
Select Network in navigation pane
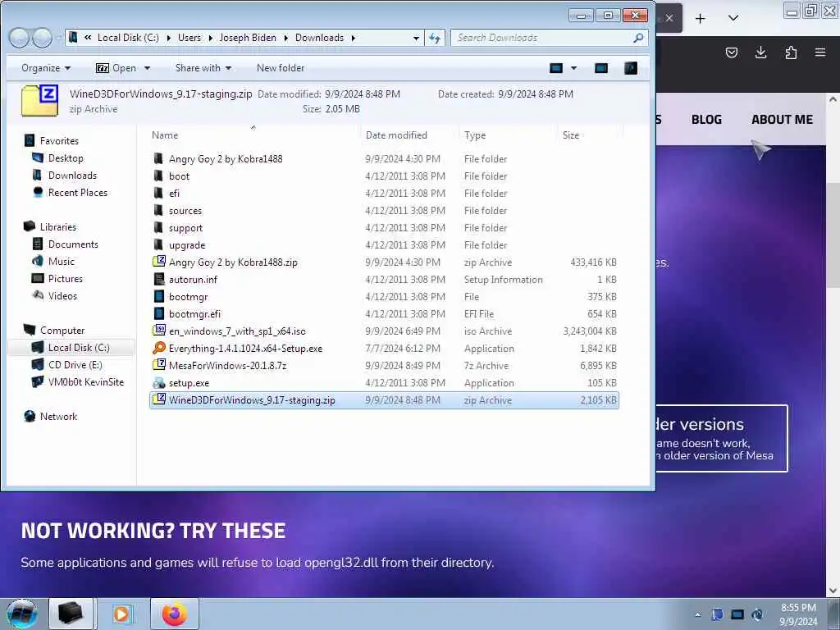(x=58, y=416)
